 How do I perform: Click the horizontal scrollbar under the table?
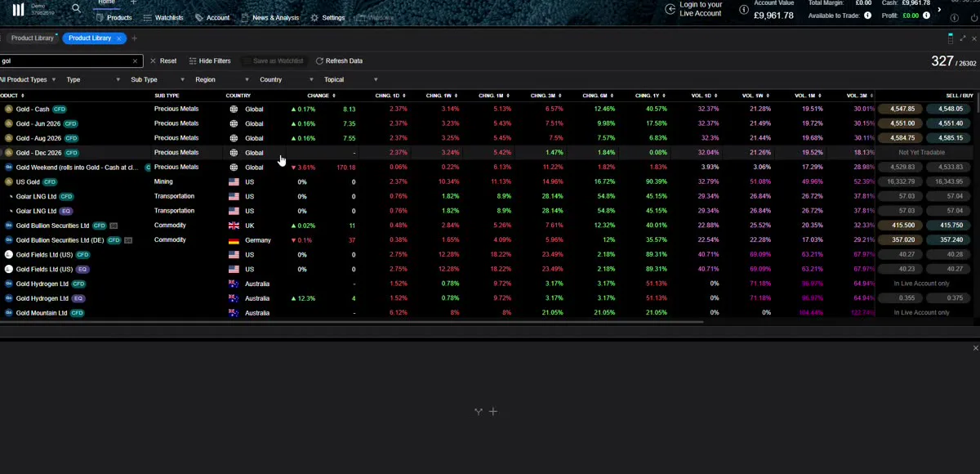pos(351,322)
